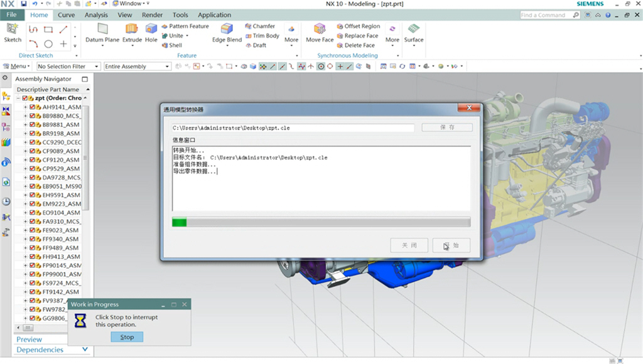Open the Entire Assembly scope dropdown
Viewport: 643px width, 364px height.
tap(137, 66)
